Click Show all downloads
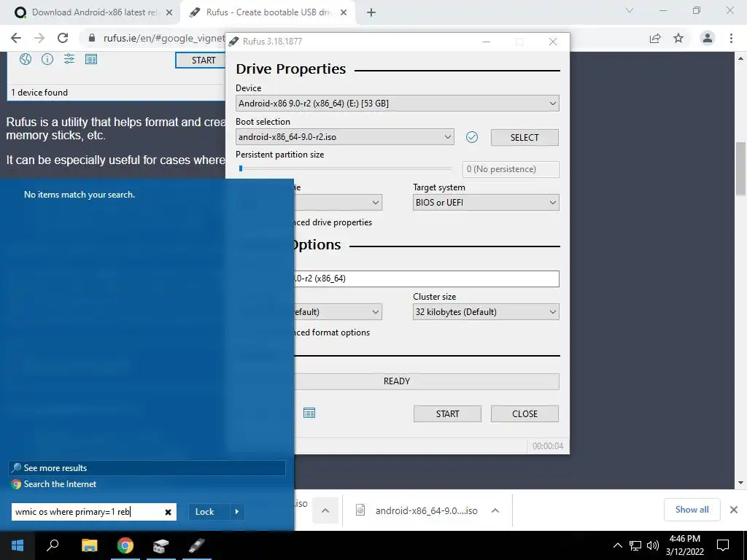The width and height of the screenshot is (747, 560). click(x=692, y=510)
